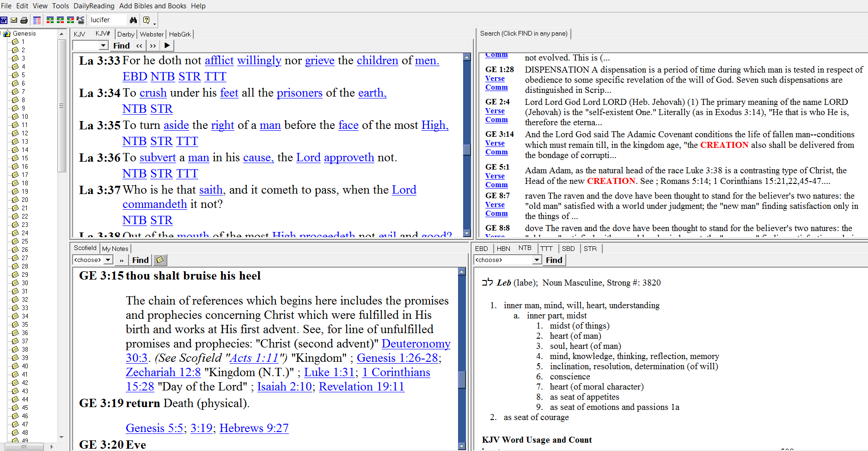Toggle the yellow note icon beside Find
The height and width of the screenshot is (451, 868).
tap(160, 260)
